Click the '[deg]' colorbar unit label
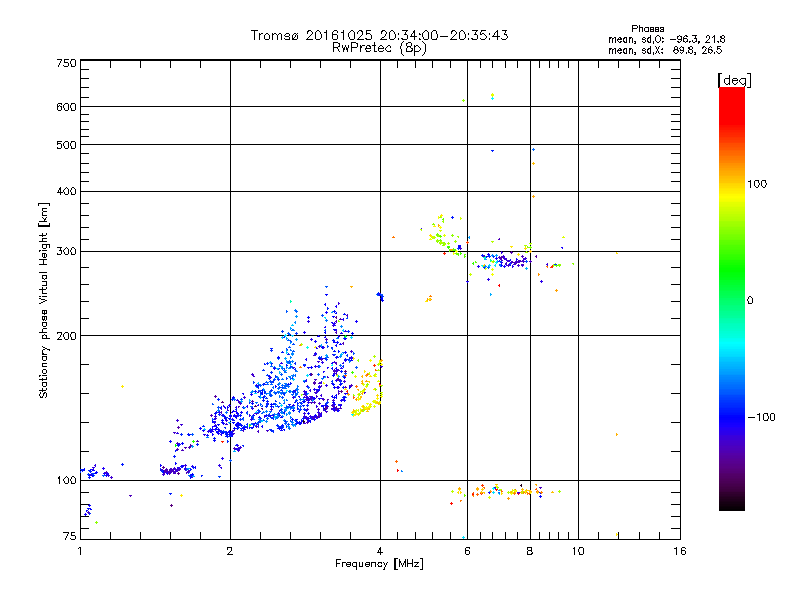This screenshot has width=800, height=600. 734,80
